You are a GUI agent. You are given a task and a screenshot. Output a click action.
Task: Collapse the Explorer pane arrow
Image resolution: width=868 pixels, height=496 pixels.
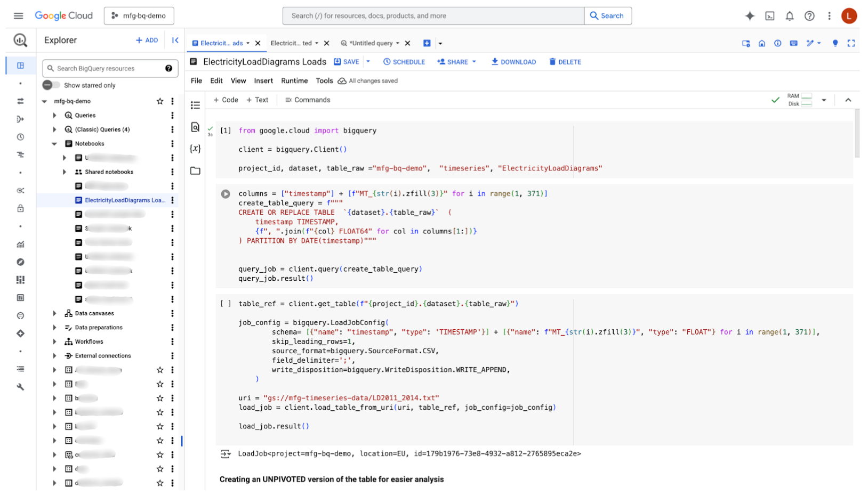(175, 40)
